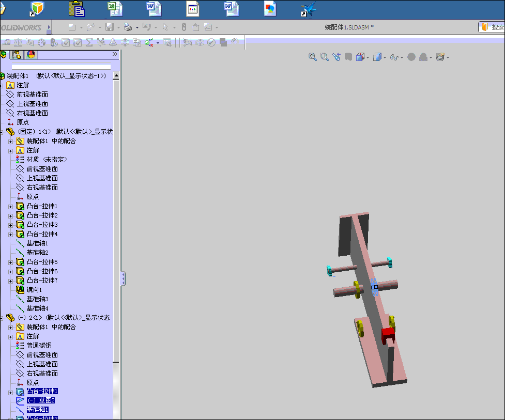This screenshot has height=420, width=505.
Task: Click panel collapse handle on splitter
Action: coord(123,279)
